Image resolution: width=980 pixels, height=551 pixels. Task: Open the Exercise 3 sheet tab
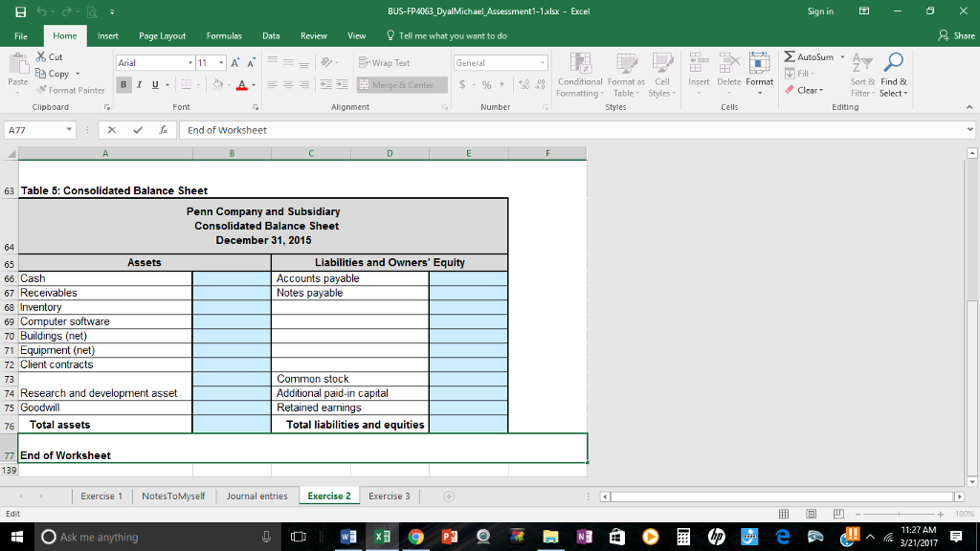[x=390, y=496]
